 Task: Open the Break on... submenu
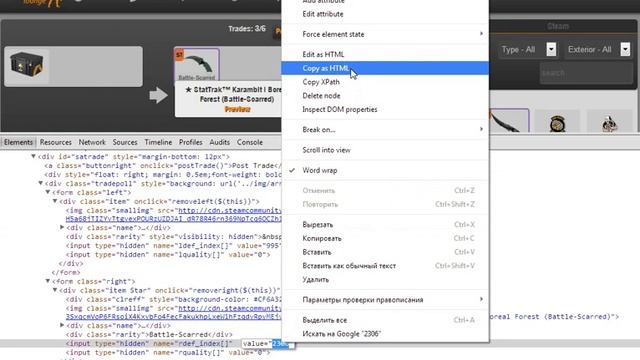tap(385, 130)
